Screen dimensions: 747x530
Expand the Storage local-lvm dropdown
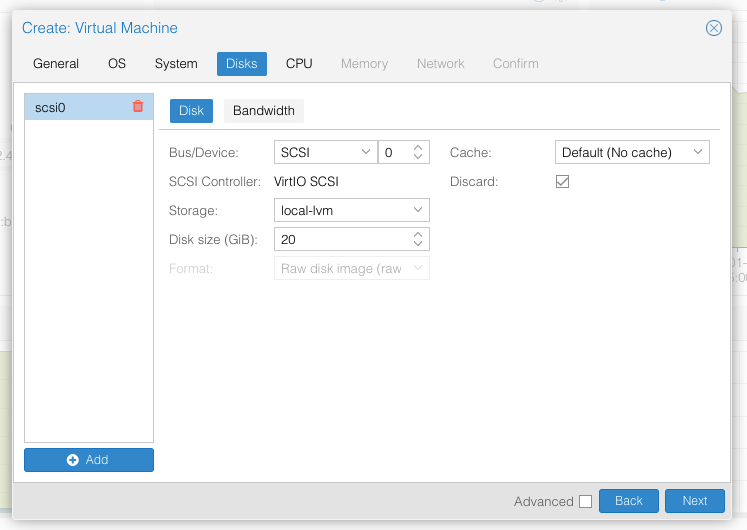pyautogui.click(x=351, y=210)
